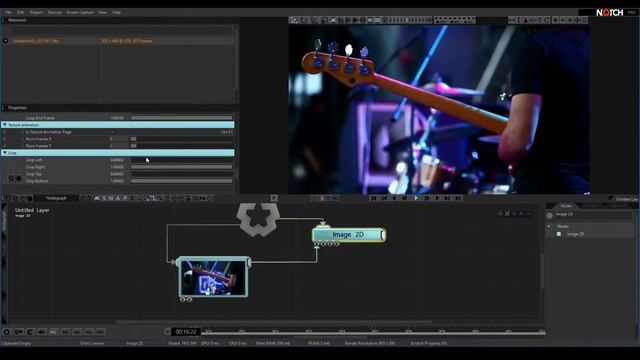Viewport: 640px width, 360px height.
Task: Click the Notch logo
Action: click(609, 13)
